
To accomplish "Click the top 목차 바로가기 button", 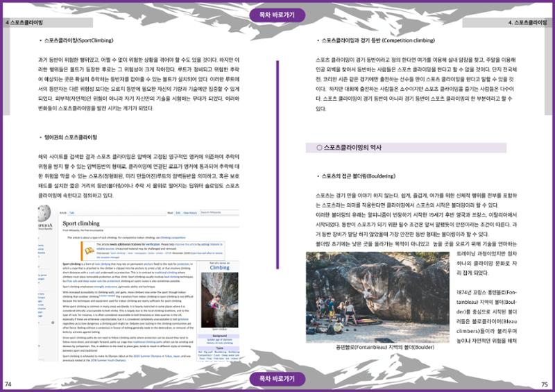I will click(x=277, y=15).
